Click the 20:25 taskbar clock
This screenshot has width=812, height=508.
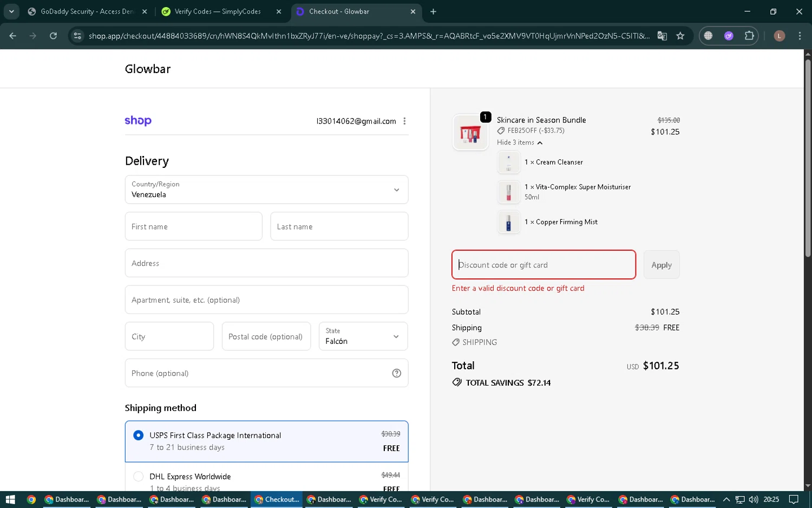(x=771, y=499)
